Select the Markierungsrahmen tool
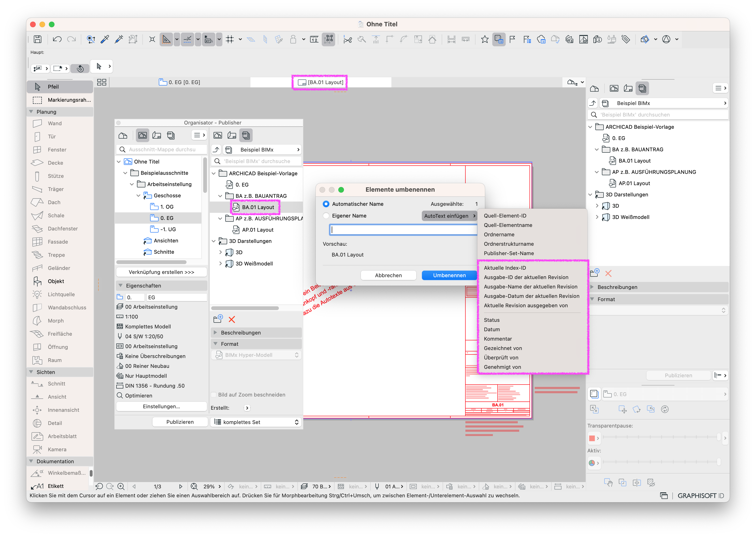This screenshot has width=756, height=537. pyautogui.click(x=60, y=100)
